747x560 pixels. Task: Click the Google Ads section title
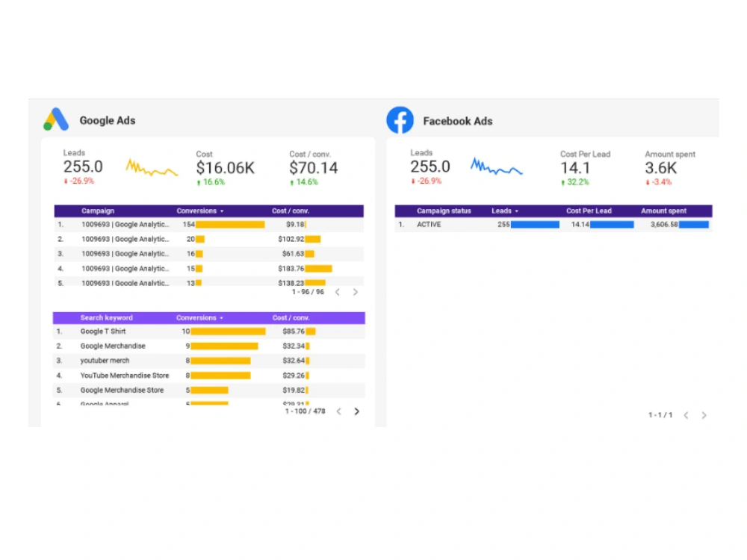tap(107, 120)
